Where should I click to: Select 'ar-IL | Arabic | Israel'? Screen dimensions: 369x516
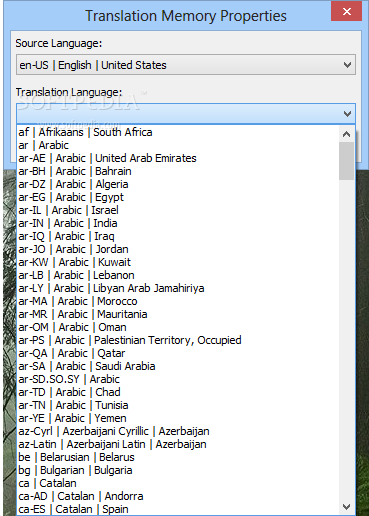pos(178,210)
